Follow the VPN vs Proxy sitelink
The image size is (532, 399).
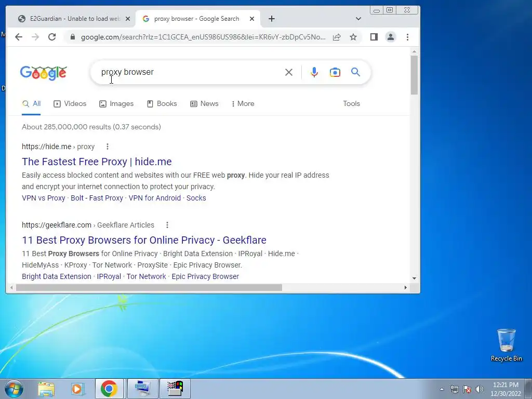[x=44, y=198]
